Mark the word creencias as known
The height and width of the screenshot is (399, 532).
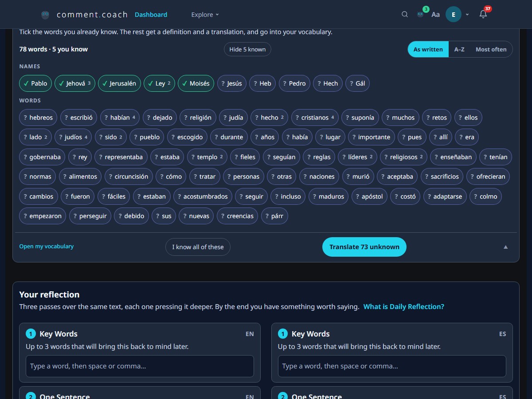click(x=237, y=216)
